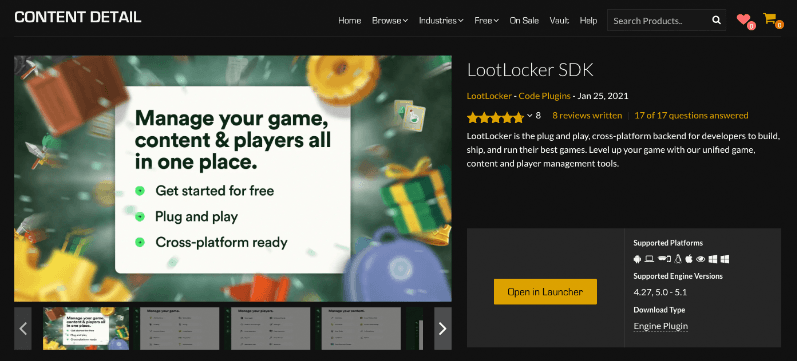
Task: Click the Download Type label
Action: point(659,310)
